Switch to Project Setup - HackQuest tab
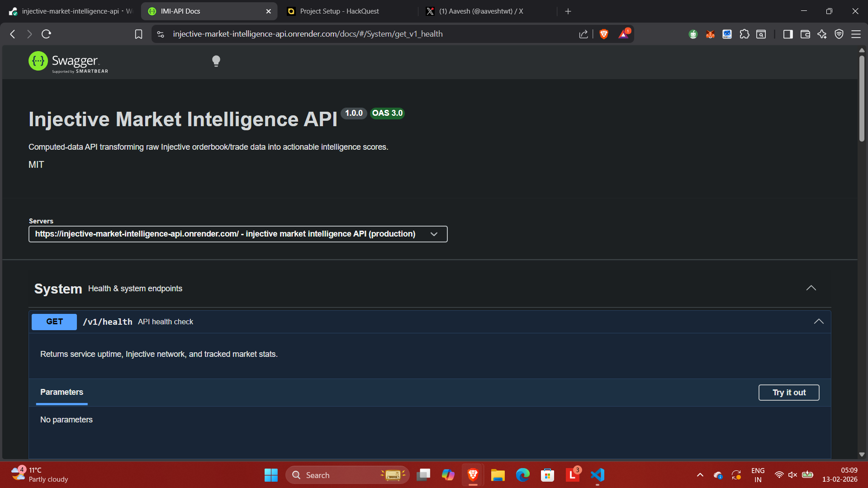Screen dimensions: 868x488 pos(339,11)
